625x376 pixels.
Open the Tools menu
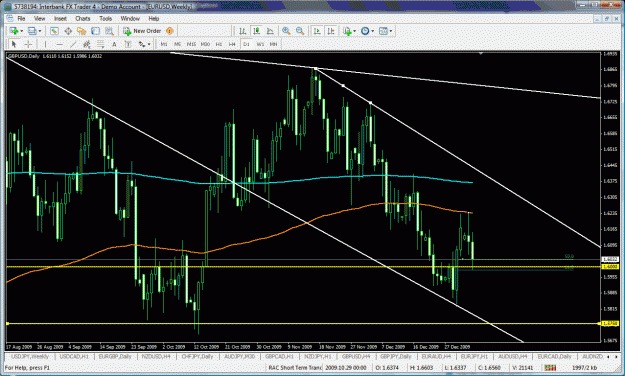pyautogui.click(x=106, y=18)
